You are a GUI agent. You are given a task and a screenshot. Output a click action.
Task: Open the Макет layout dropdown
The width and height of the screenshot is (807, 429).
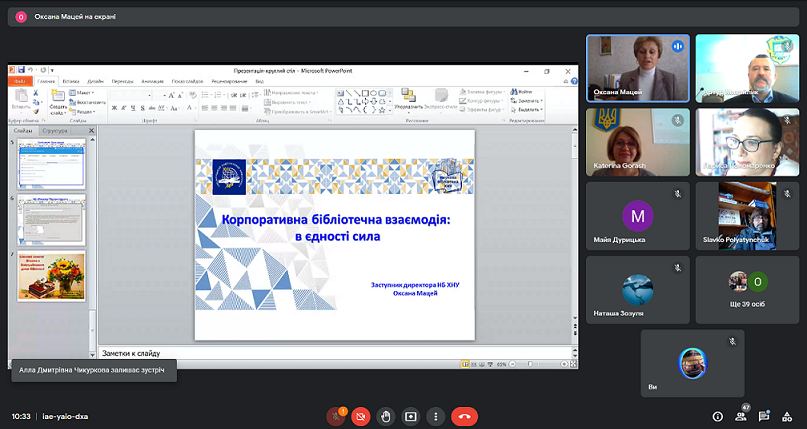[x=81, y=93]
